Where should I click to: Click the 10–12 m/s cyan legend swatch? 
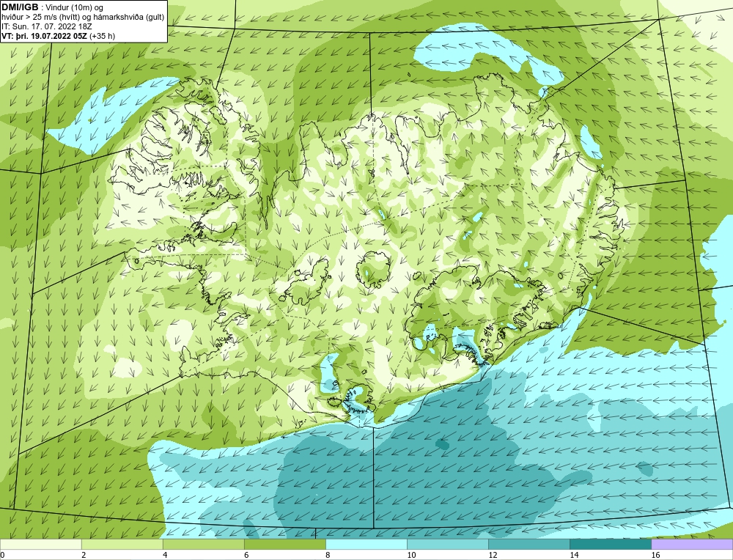[447, 545]
